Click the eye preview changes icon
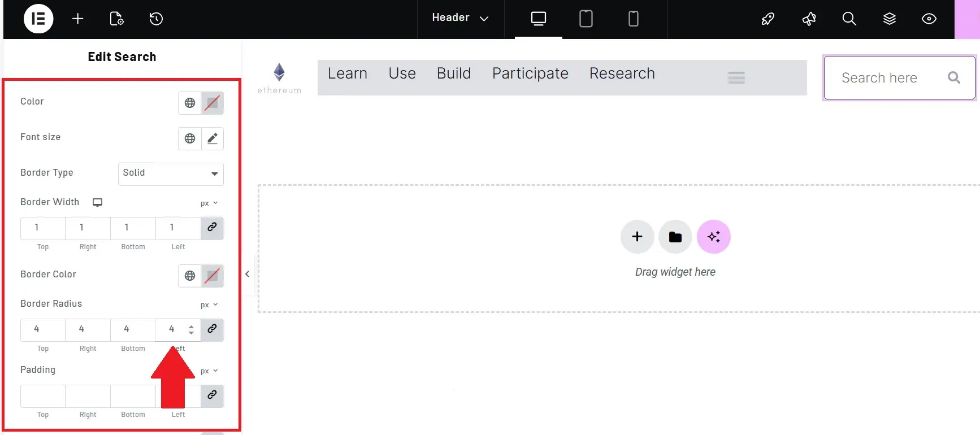Image resolution: width=980 pixels, height=435 pixels. pos(929,19)
